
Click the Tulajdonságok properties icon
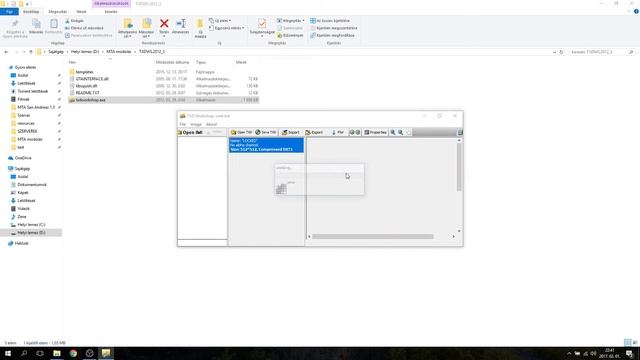click(x=262, y=23)
